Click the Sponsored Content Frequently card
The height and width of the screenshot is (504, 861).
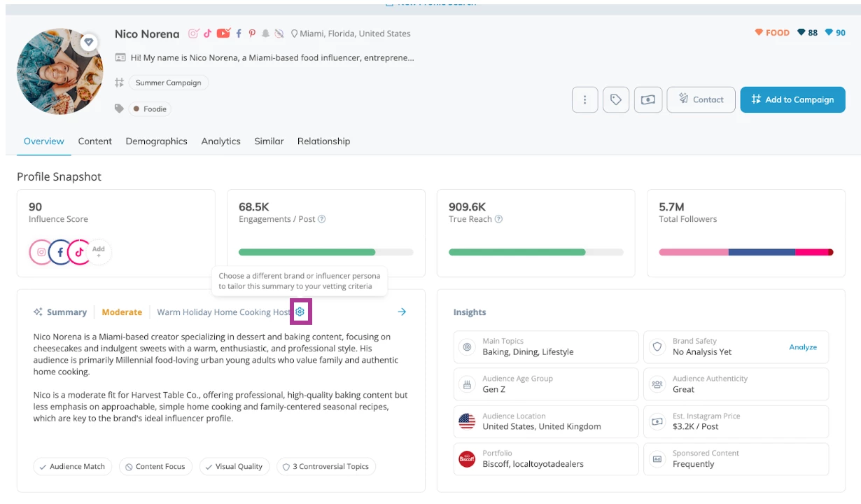click(x=736, y=459)
